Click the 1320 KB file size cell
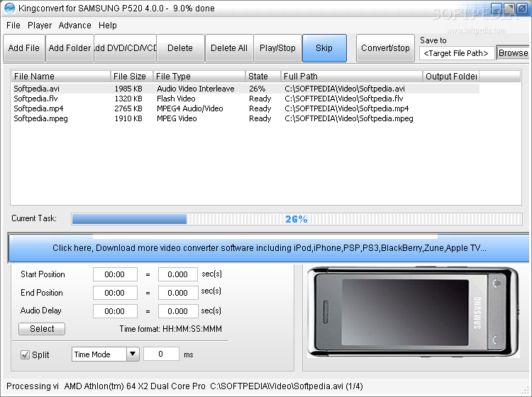Image resolution: width=532 pixels, height=397 pixels. coord(128,99)
